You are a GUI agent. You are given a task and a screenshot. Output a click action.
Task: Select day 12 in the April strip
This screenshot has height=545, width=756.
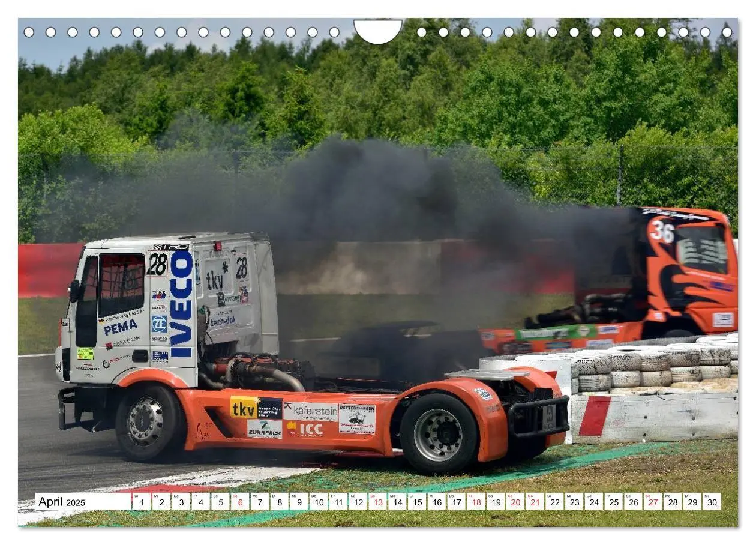pos(358,502)
